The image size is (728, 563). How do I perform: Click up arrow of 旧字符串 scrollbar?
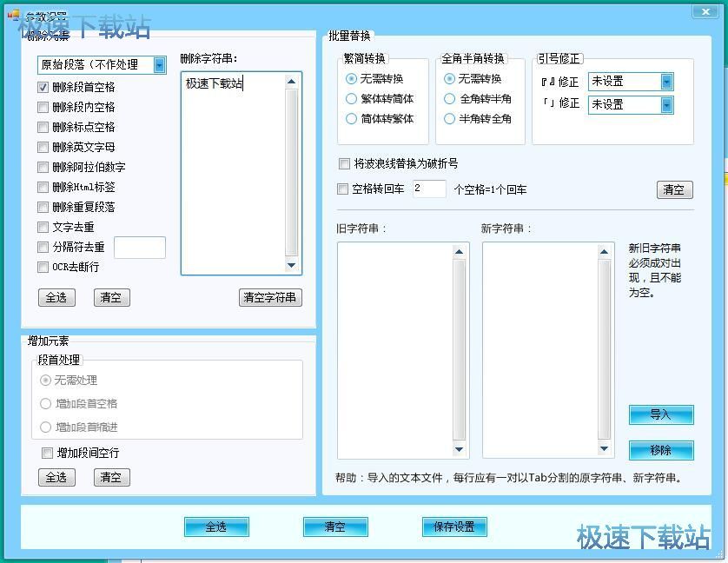[460, 252]
